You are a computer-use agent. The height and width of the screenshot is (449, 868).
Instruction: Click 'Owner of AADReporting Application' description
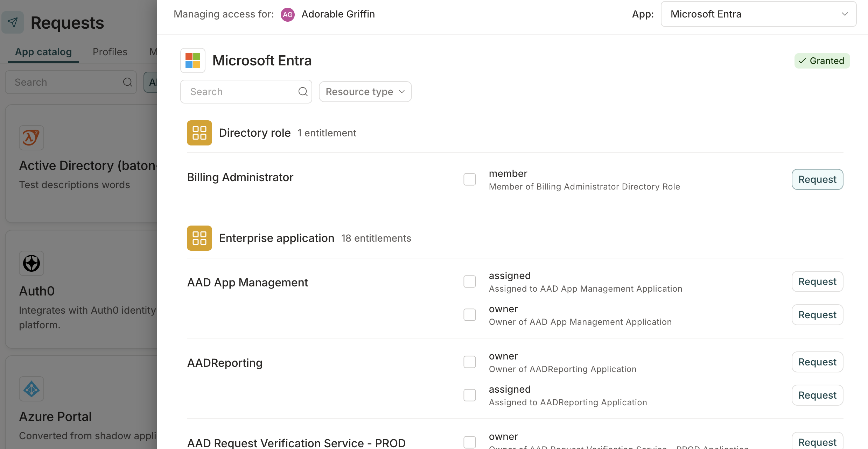563,369
